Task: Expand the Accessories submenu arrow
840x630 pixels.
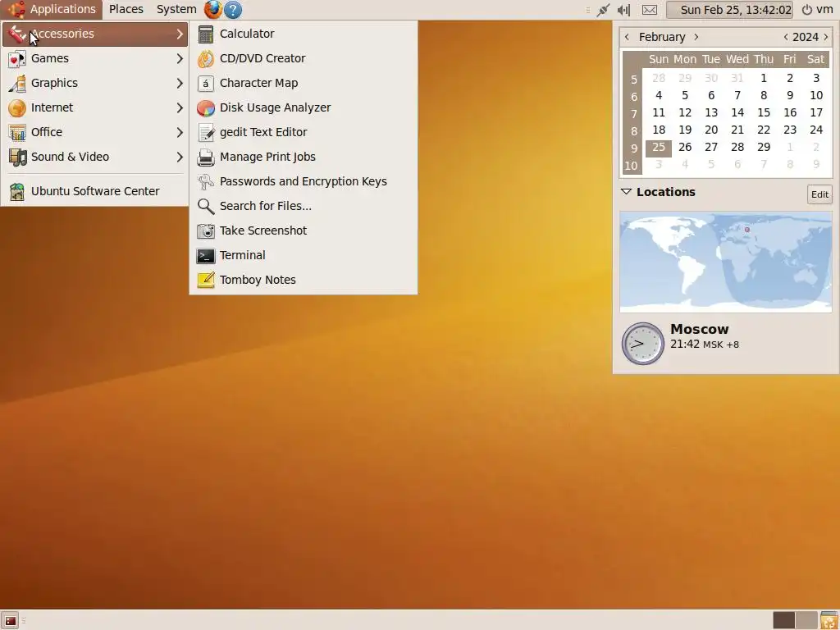Action: coord(180,34)
